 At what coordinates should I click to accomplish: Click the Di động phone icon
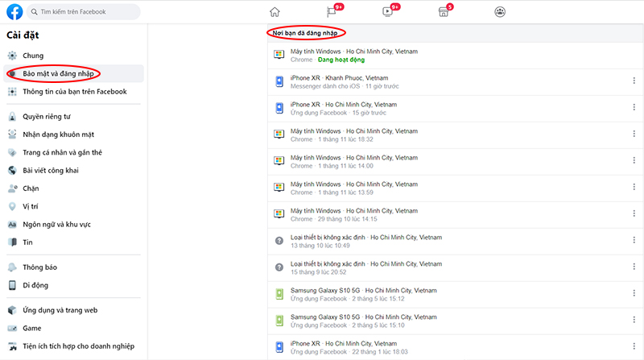(12, 285)
